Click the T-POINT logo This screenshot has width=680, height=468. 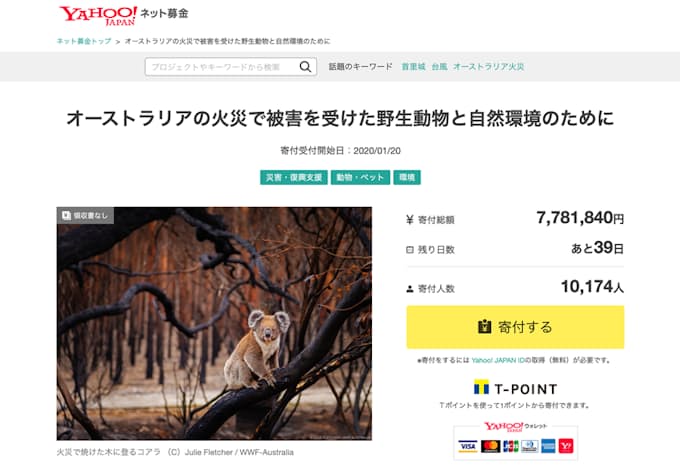[515, 388]
